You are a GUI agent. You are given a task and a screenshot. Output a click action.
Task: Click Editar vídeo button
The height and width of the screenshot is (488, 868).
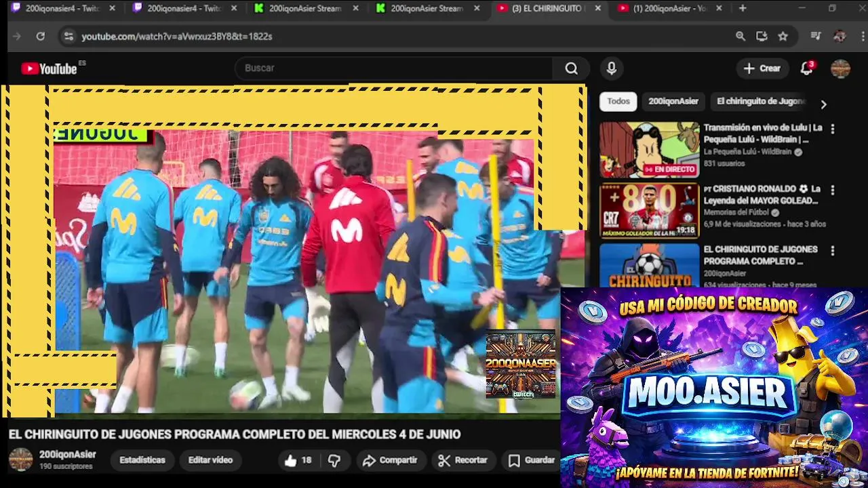point(210,460)
